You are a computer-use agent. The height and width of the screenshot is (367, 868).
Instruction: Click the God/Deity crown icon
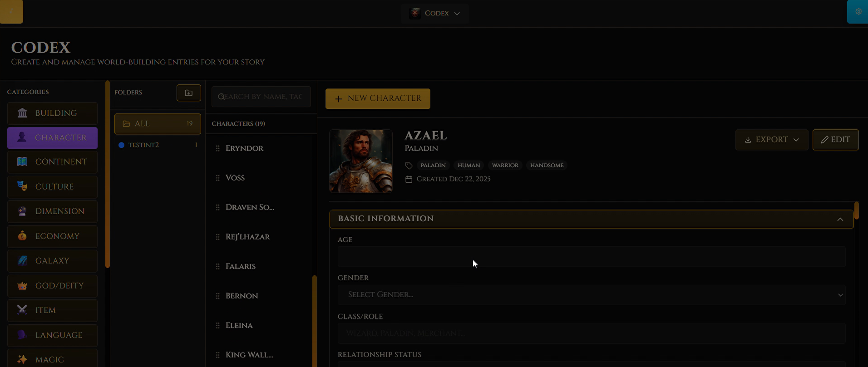[x=22, y=286]
